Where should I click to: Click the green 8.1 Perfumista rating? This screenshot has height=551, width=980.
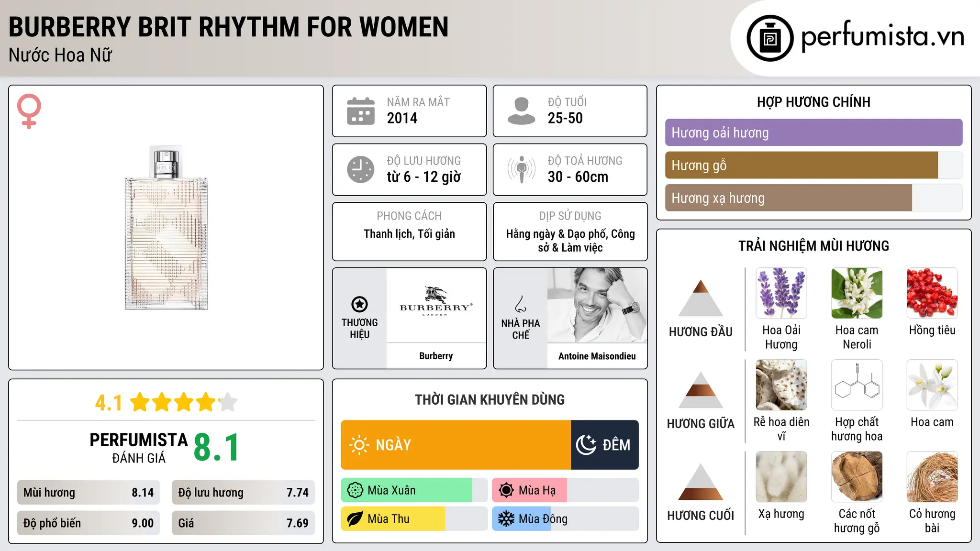[216, 448]
